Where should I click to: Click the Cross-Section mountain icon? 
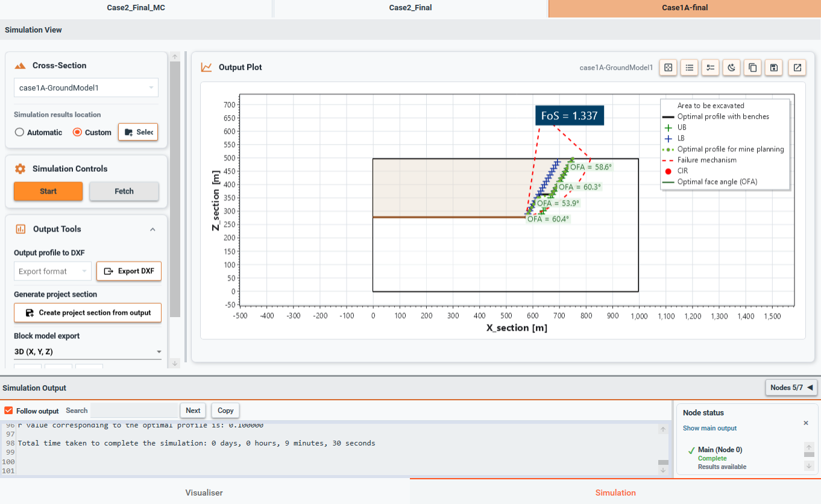click(20, 66)
